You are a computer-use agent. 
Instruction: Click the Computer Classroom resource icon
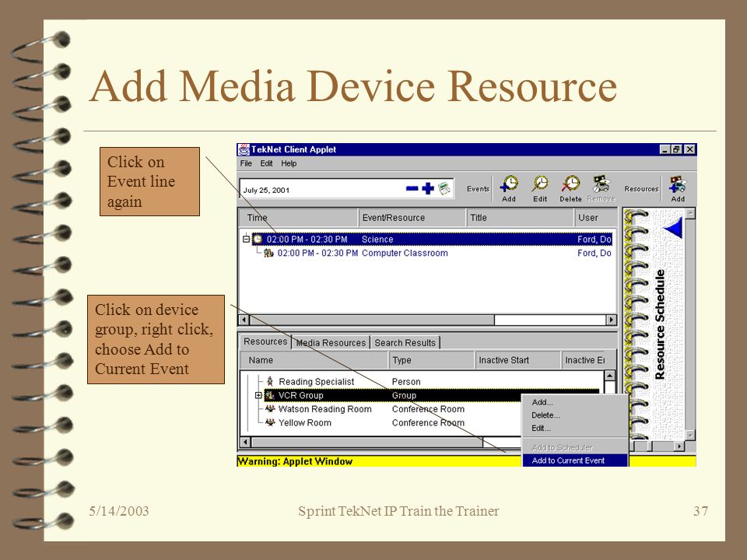point(268,253)
